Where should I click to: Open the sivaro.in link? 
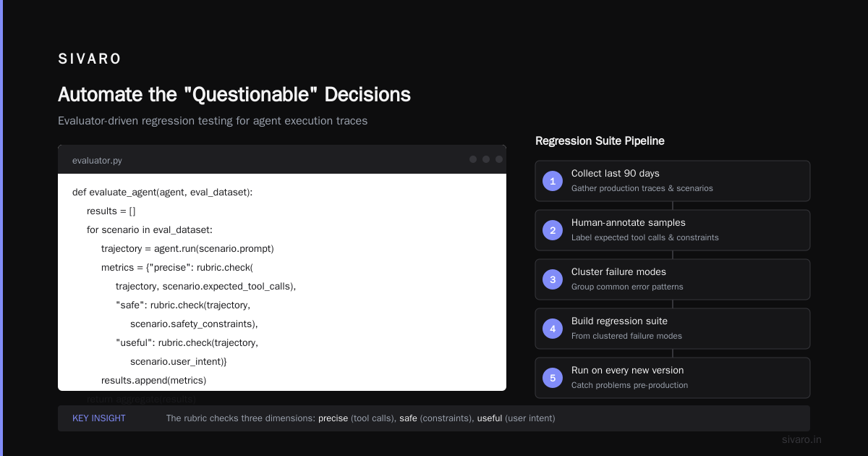coord(801,439)
